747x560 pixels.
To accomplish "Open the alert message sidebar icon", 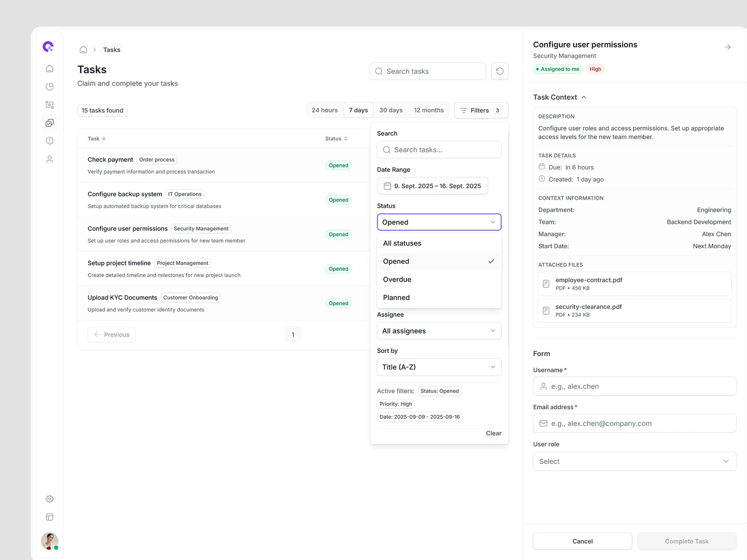I will [x=49, y=141].
